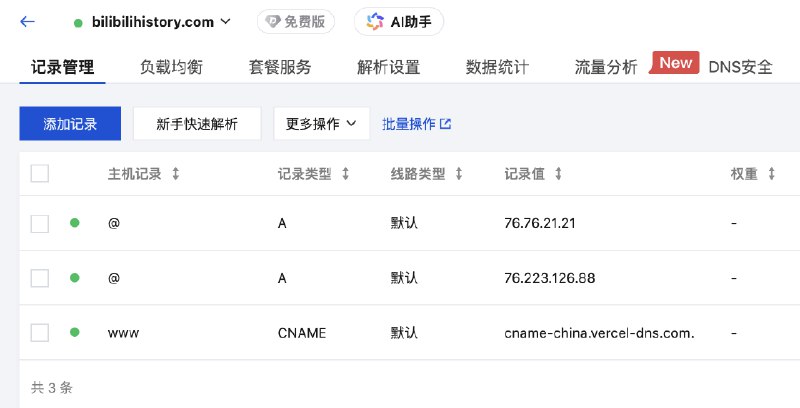This screenshot has width=800, height=408.
Task: Click the status dot of the 76.223.126.88 record
Action: (x=74, y=278)
